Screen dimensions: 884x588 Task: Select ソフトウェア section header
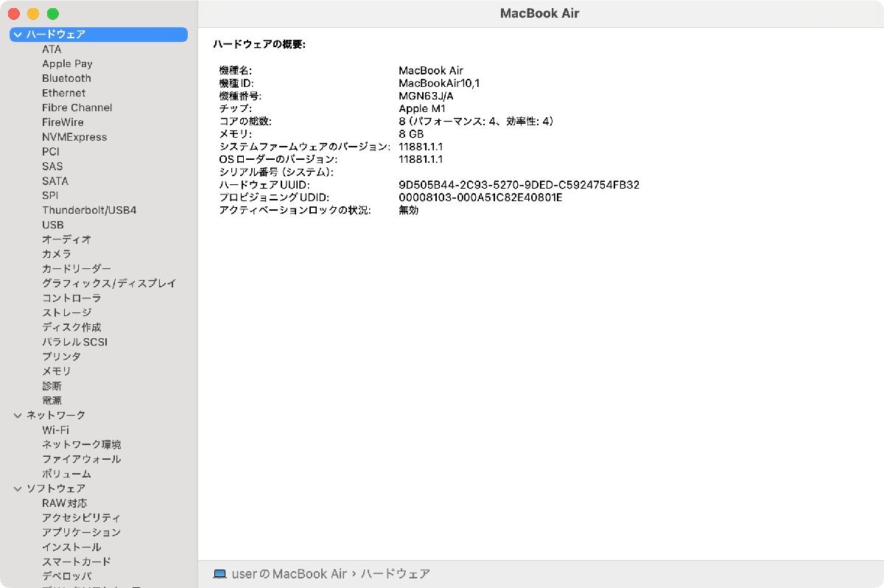coord(56,489)
